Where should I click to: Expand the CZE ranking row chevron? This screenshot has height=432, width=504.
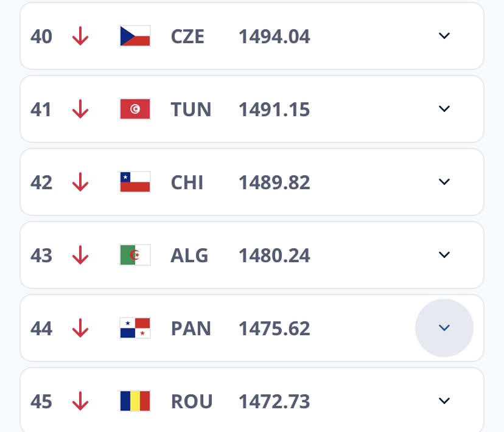(444, 36)
